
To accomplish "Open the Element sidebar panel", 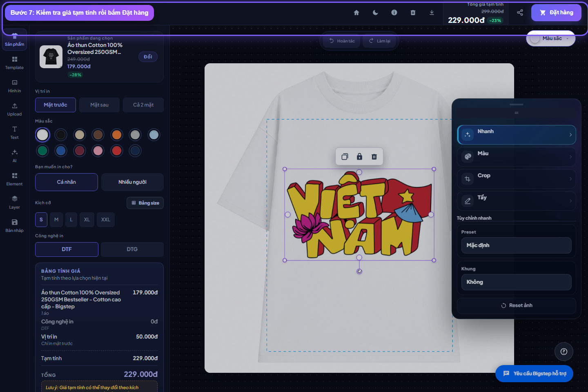I will click(x=15, y=179).
